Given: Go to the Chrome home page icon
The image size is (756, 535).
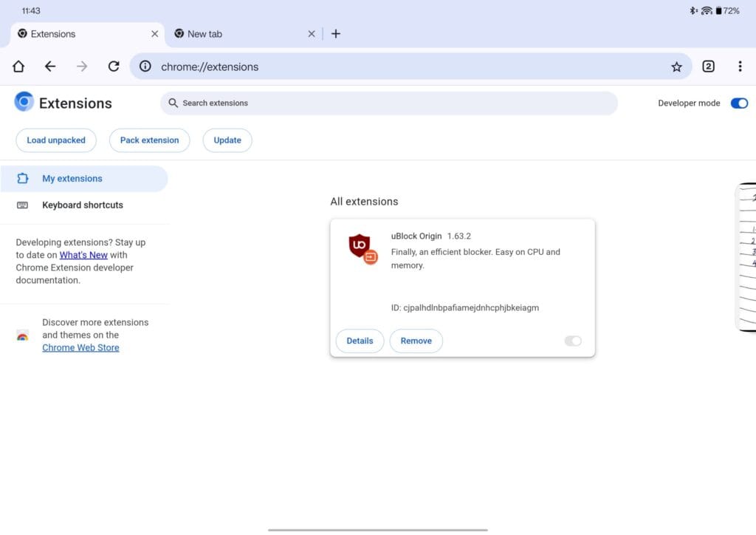Looking at the screenshot, I should point(18,66).
